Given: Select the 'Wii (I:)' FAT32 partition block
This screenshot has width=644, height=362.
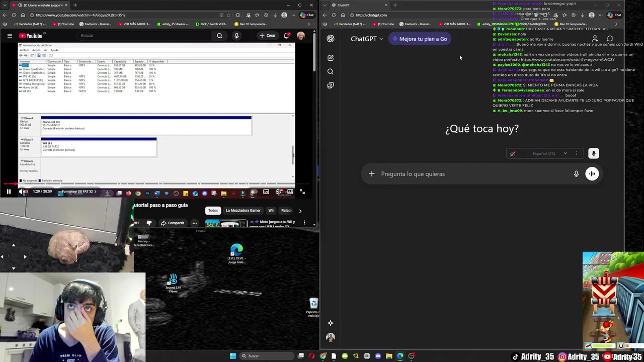Looking at the screenshot, I should pyautogui.click(x=99, y=148).
